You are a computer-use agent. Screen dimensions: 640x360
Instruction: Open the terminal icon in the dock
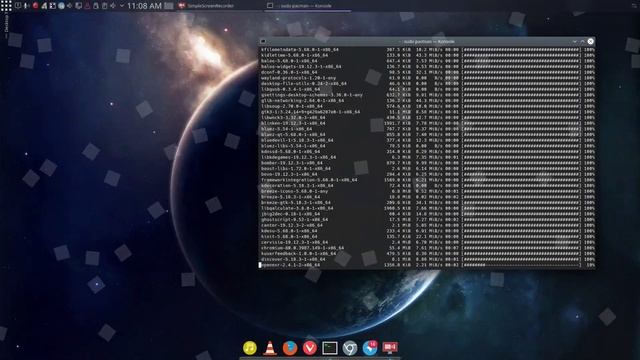[330, 348]
